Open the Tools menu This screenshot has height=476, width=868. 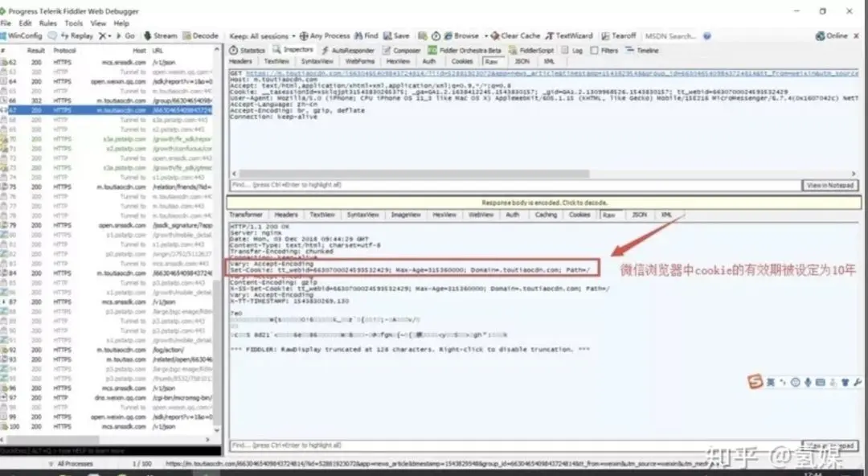[74, 23]
